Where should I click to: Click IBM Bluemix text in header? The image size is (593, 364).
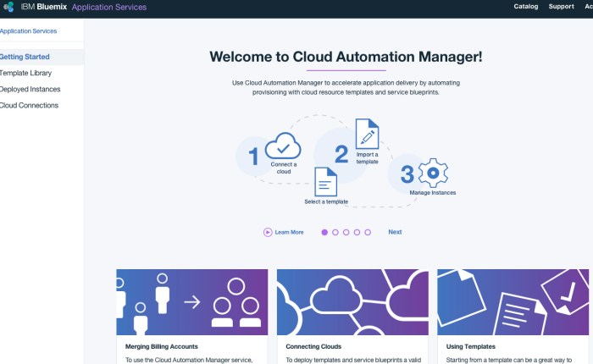tap(44, 7)
